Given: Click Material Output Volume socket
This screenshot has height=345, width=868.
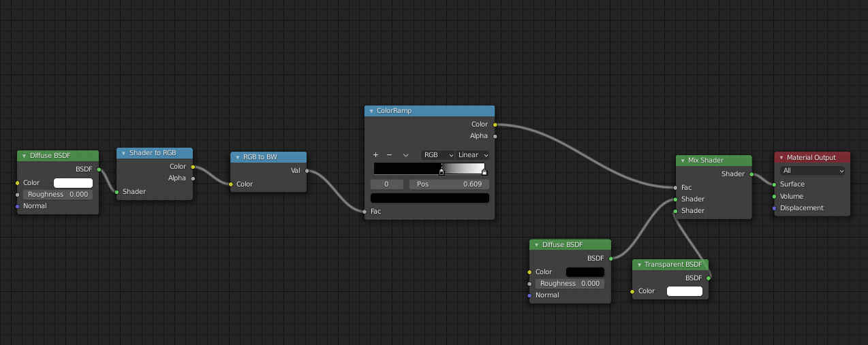Looking at the screenshot, I should 774,197.
